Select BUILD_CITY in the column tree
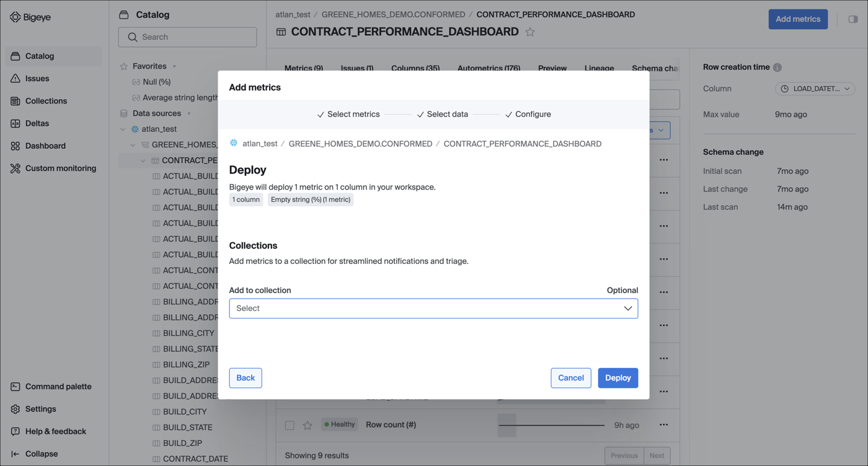Viewport: 868px width, 466px height. click(x=185, y=411)
